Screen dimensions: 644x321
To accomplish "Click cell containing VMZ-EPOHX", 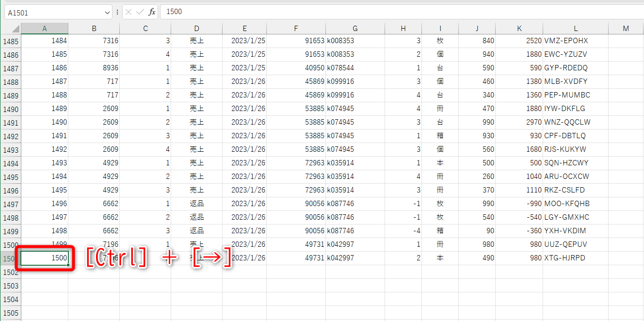I will pyautogui.click(x=576, y=41).
